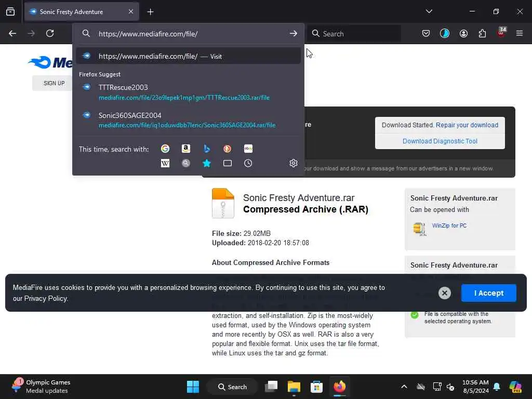
Task: Show hidden system tray icons
Action: coord(404,387)
